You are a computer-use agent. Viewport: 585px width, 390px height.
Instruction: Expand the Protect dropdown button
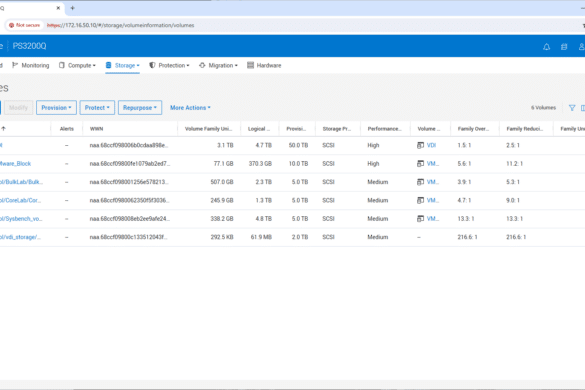pos(97,107)
